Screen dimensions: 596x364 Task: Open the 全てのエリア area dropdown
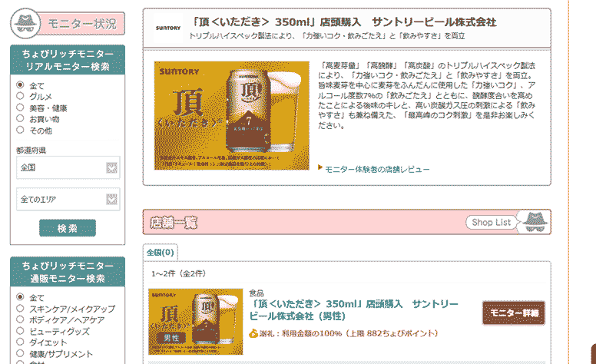68,199
